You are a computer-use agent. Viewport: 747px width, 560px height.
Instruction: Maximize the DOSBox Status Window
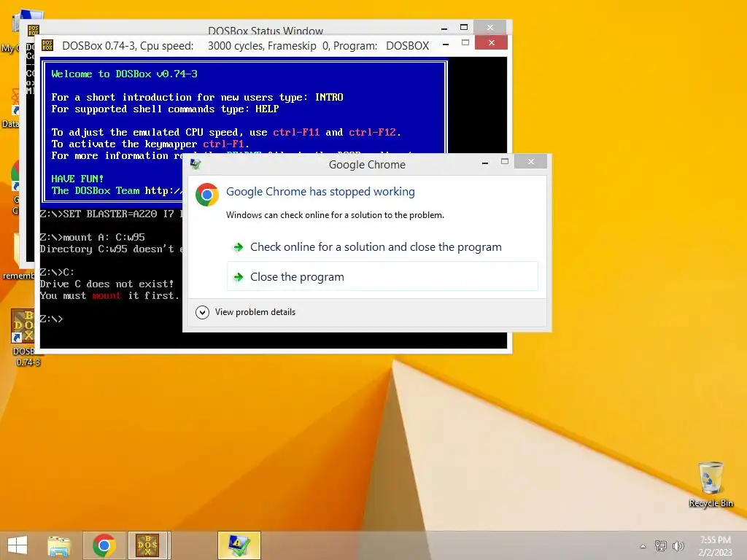pos(464,27)
